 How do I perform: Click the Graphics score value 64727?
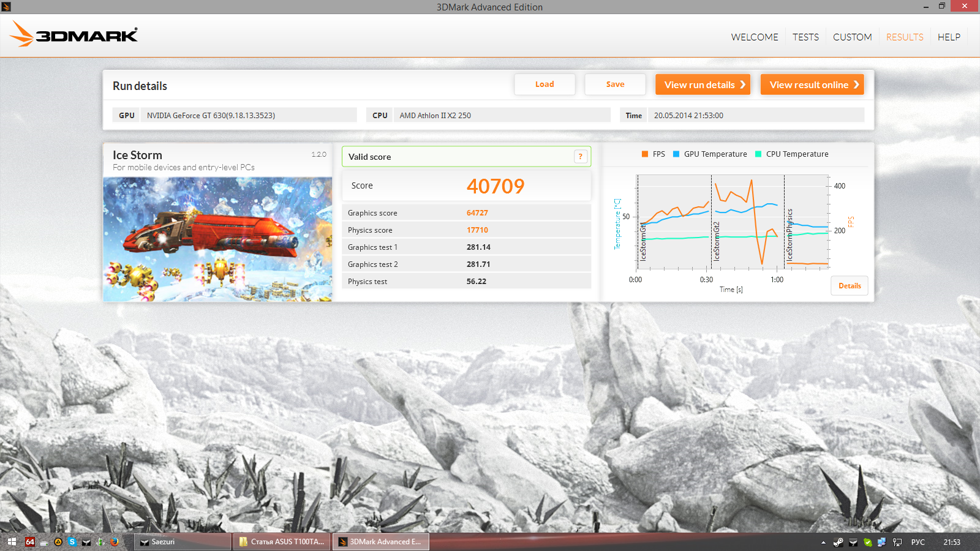pos(477,213)
